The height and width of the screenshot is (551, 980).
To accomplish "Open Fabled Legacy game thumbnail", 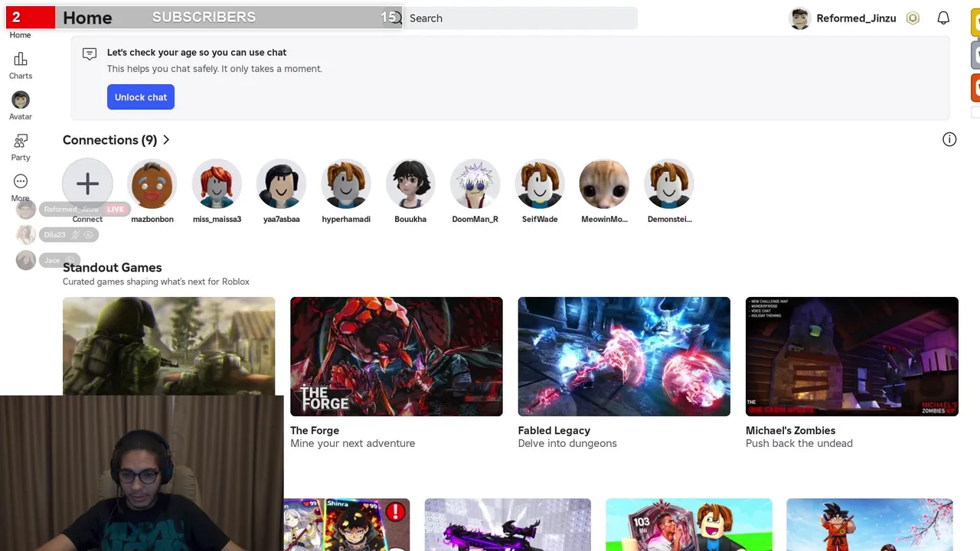I will [x=624, y=357].
